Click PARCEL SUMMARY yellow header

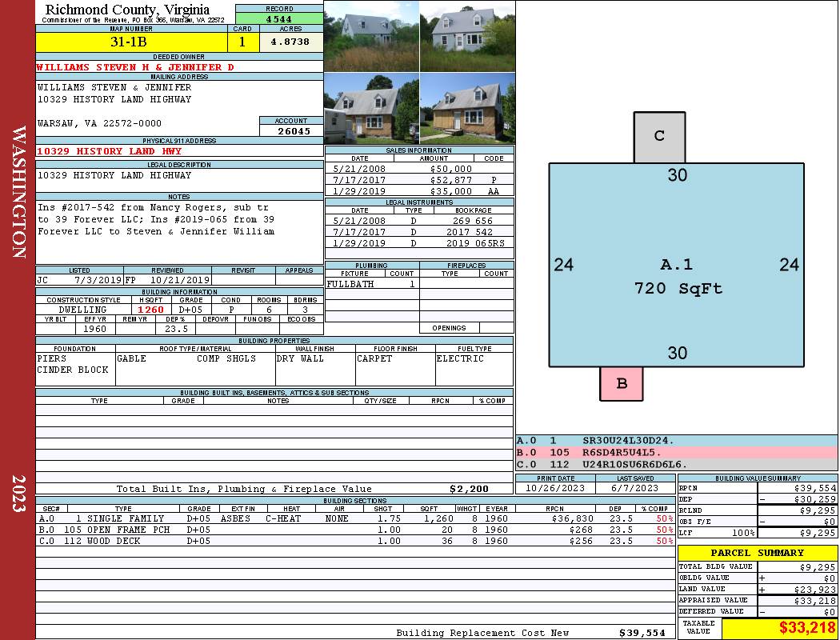[758, 553]
